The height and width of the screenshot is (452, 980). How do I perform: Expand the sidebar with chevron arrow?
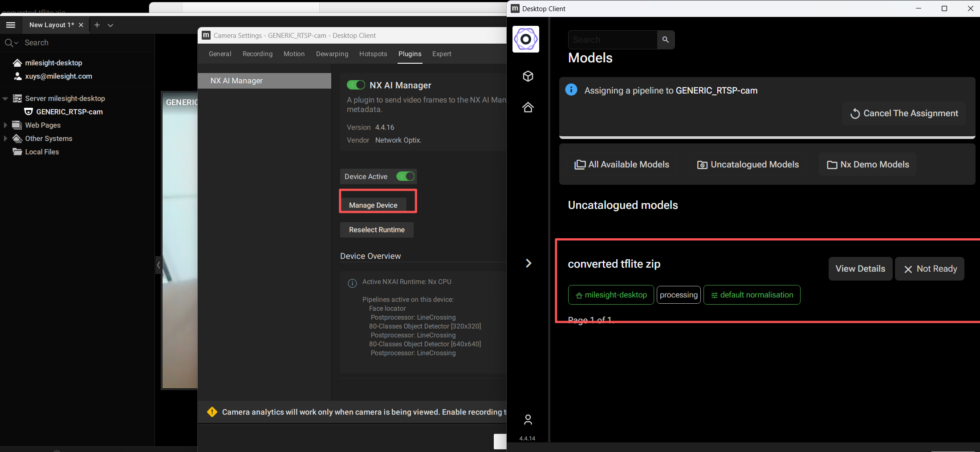529,263
